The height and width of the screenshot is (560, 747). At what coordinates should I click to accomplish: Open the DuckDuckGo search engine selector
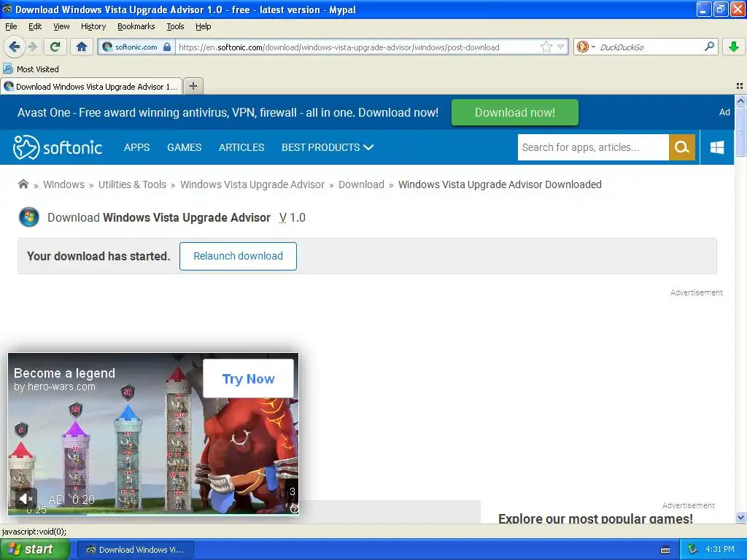(586, 47)
